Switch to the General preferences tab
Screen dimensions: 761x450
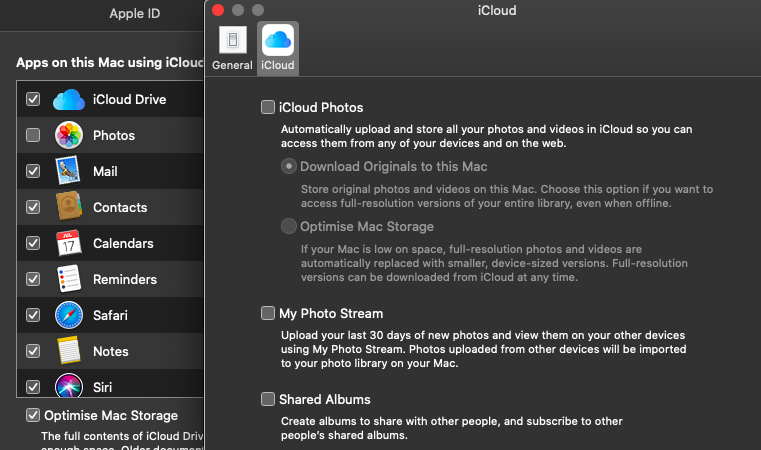(x=232, y=49)
